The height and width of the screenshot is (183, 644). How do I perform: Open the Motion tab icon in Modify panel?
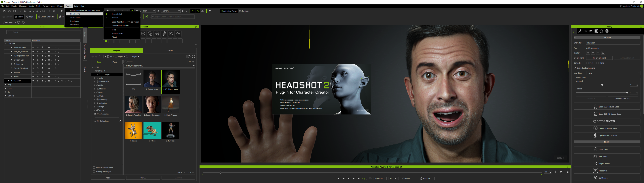point(580,31)
